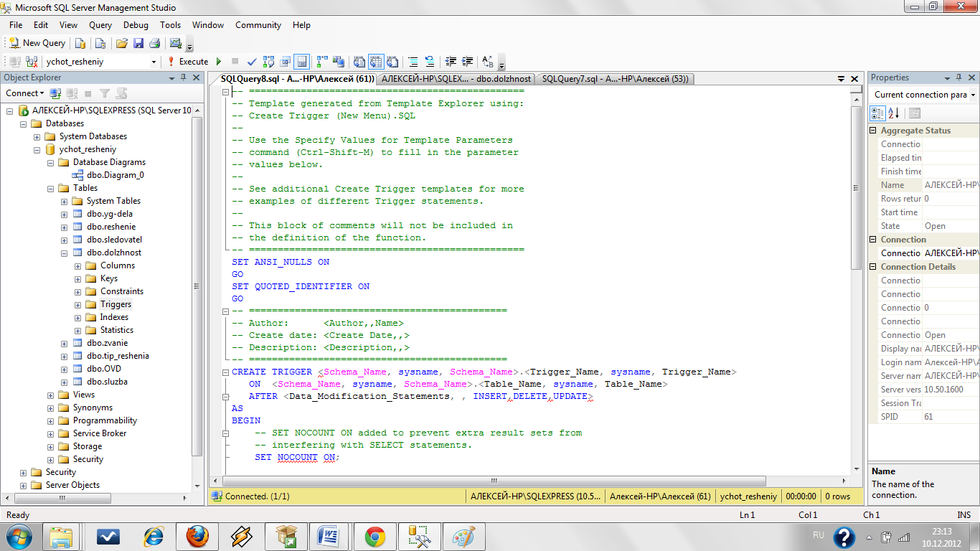Collapse the Aggregate Status property group
The width and height of the screenshot is (980, 551).
tap(873, 131)
